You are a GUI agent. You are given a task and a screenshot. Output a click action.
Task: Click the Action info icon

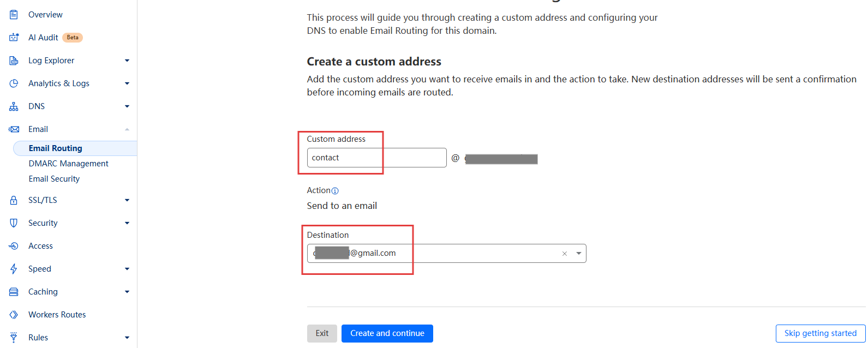(335, 191)
